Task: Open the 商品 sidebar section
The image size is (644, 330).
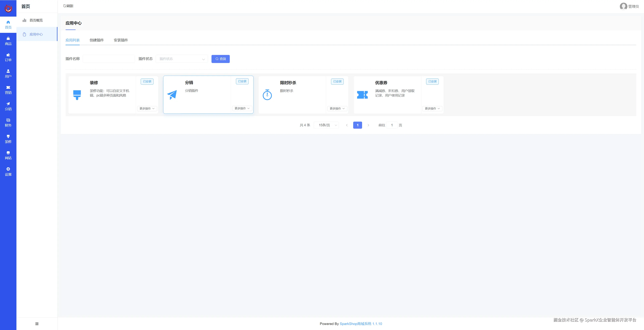Action: point(8,41)
